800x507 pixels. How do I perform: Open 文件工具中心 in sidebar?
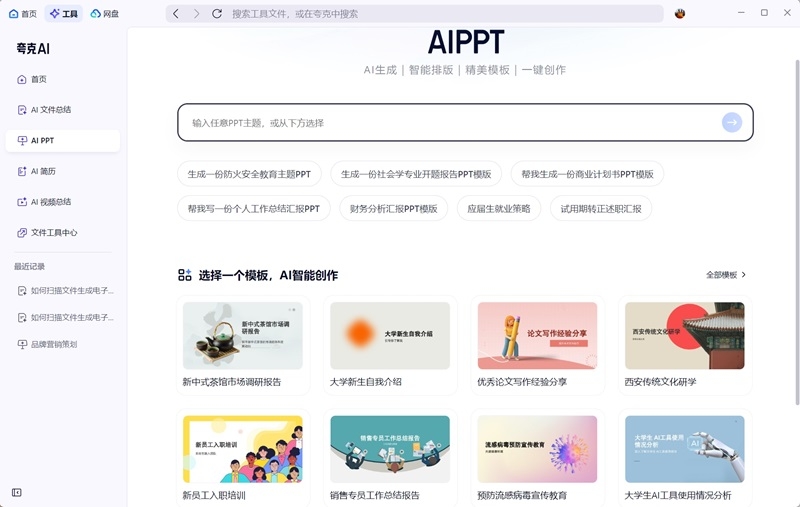63,233
